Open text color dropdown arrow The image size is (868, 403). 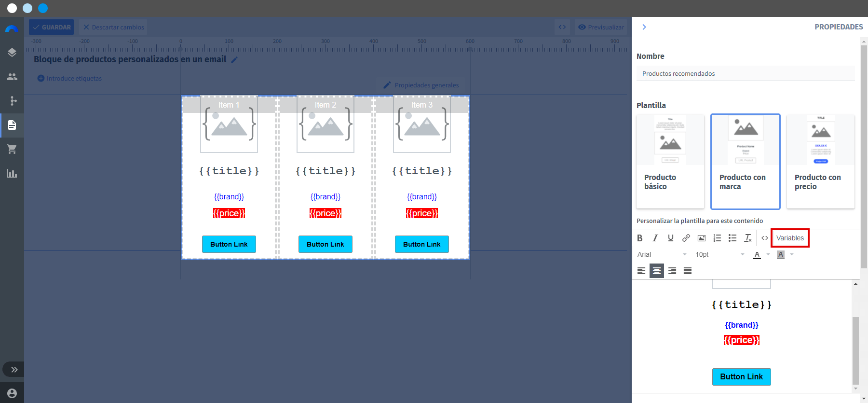(x=768, y=254)
